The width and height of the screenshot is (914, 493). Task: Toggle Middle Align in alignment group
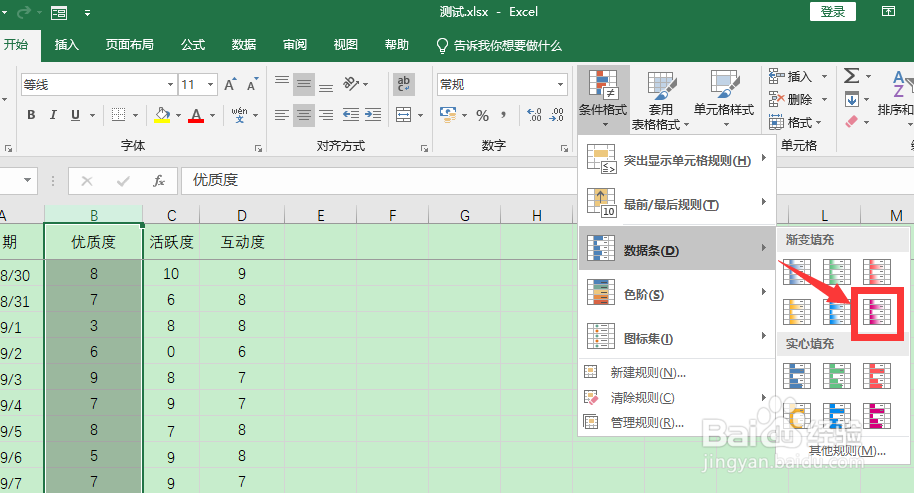[x=304, y=84]
